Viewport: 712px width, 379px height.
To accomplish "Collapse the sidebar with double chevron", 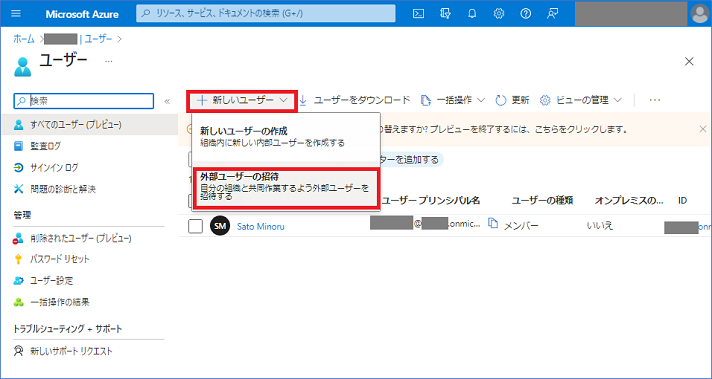I will click(167, 101).
